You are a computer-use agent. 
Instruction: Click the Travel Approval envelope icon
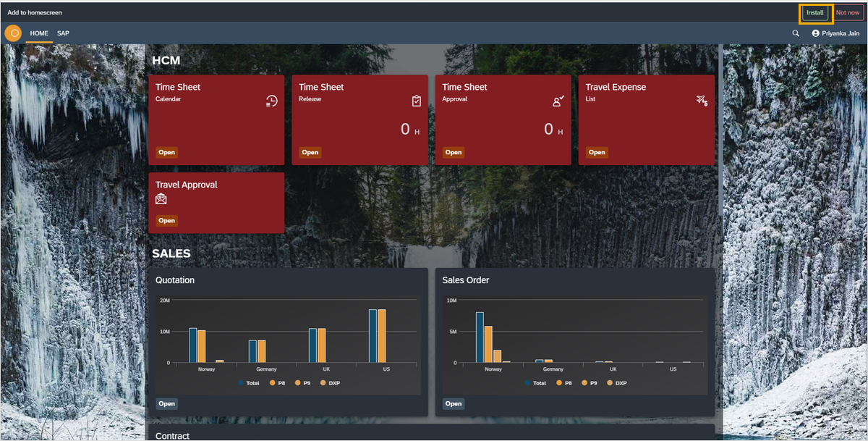pyautogui.click(x=161, y=199)
